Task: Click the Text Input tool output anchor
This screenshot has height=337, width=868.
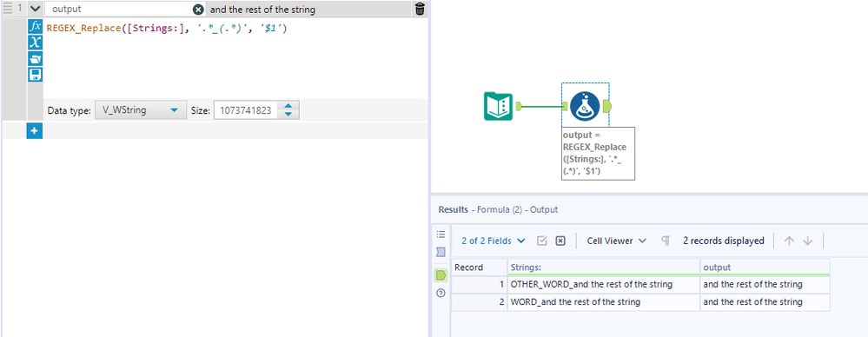Action: 520,106
